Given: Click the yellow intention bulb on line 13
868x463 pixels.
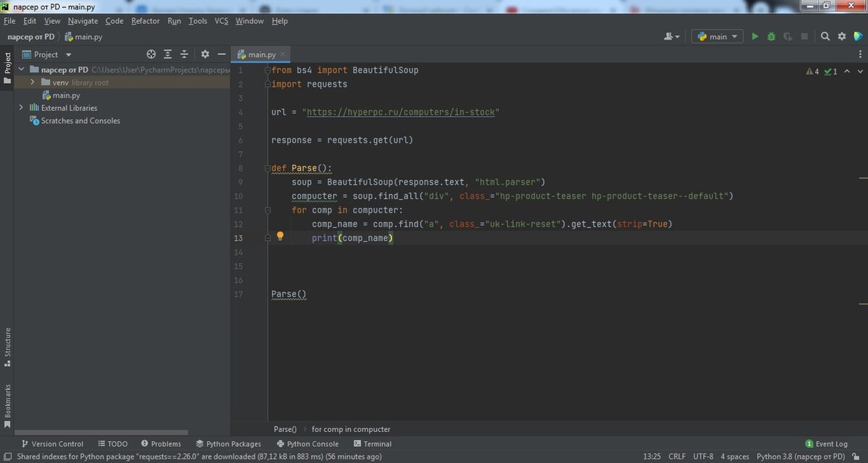Looking at the screenshot, I should [281, 237].
